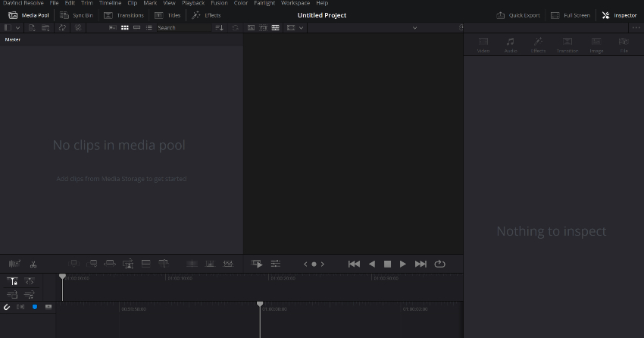Toggle loop playback button

click(x=439, y=264)
